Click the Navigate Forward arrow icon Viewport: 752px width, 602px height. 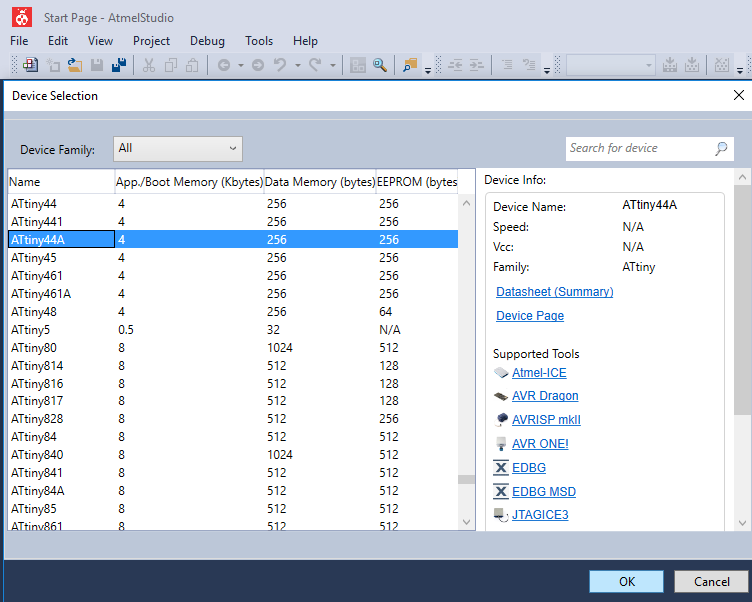[258, 65]
